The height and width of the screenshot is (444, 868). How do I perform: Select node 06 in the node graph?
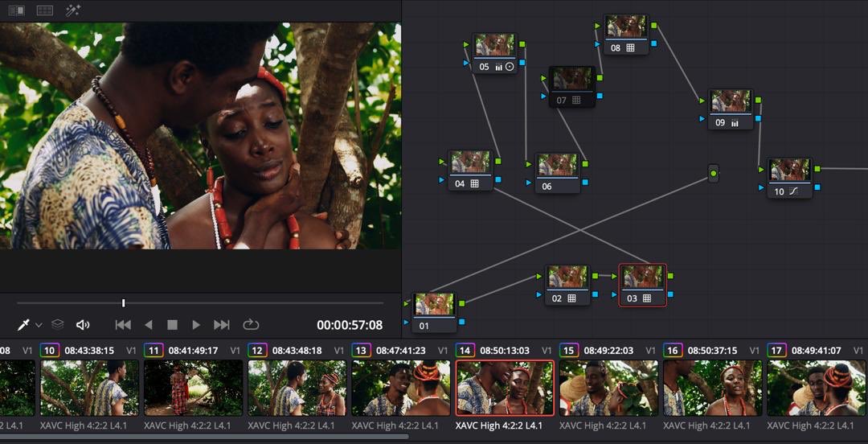tap(558, 173)
